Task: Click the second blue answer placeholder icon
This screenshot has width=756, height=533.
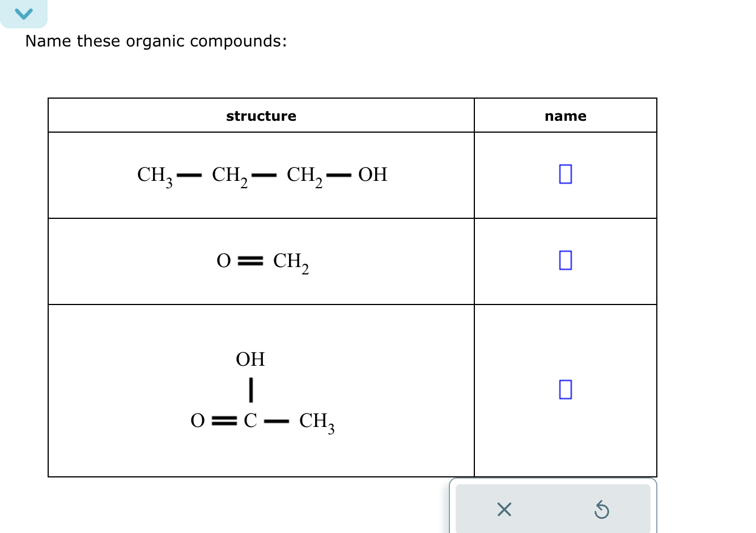Action: tap(565, 261)
